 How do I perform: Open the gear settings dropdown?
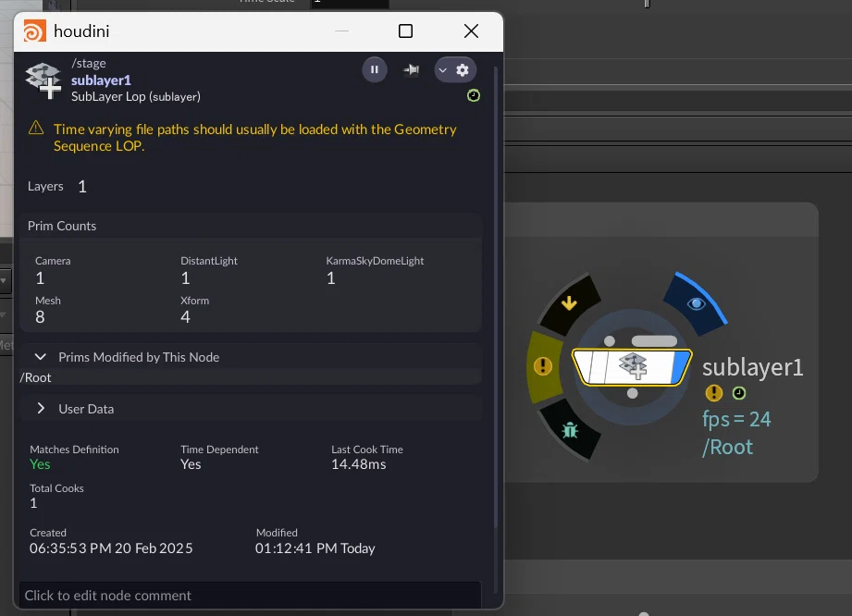pyautogui.click(x=455, y=69)
